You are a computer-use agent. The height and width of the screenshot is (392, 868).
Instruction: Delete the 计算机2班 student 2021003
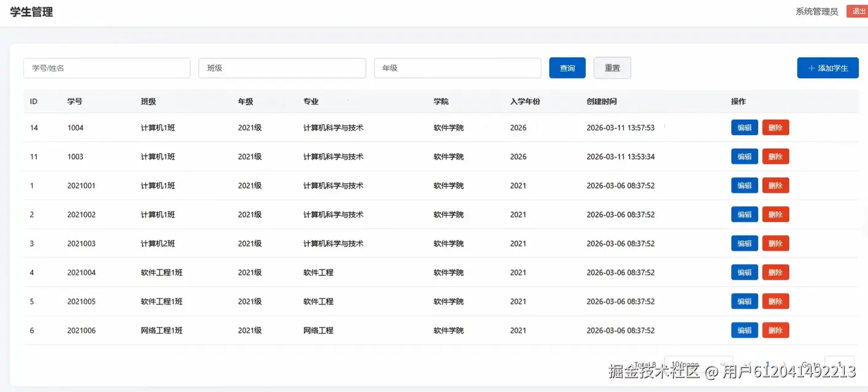pyautogui.click(x=775, y=243)
